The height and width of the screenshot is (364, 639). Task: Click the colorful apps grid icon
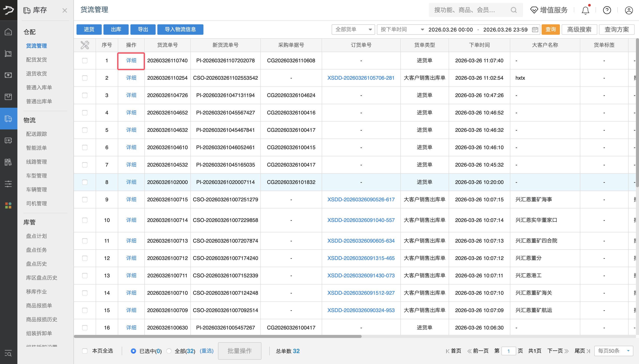click(8, 205)
